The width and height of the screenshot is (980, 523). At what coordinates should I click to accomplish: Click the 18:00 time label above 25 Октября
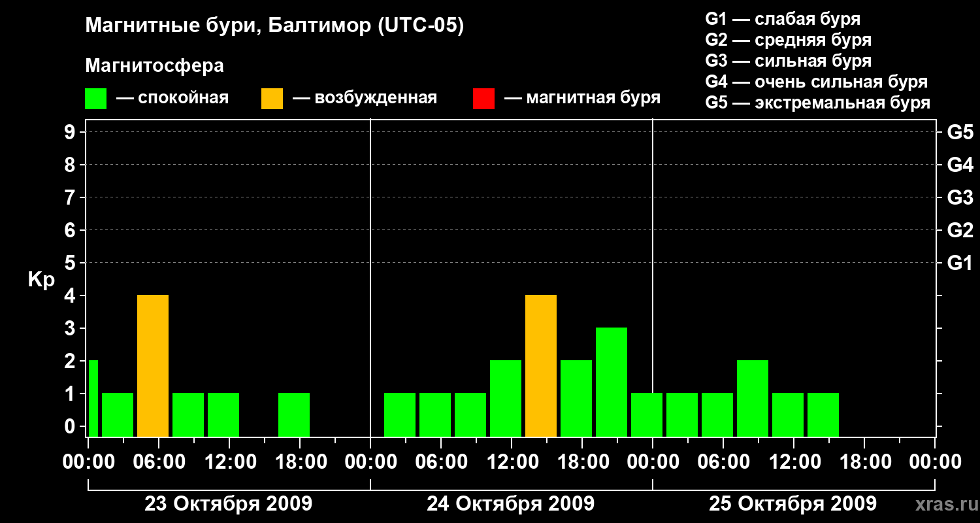click(x=864, y=462)
